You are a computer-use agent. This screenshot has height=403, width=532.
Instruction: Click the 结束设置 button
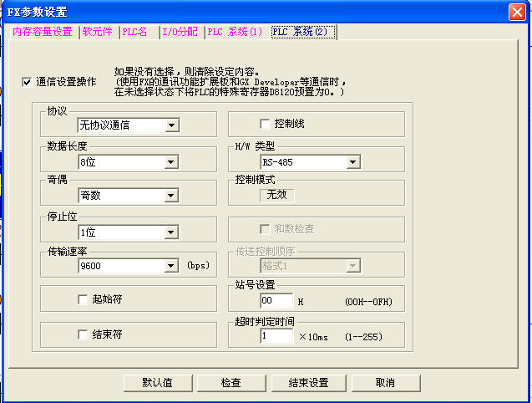[x=308, y=382]
